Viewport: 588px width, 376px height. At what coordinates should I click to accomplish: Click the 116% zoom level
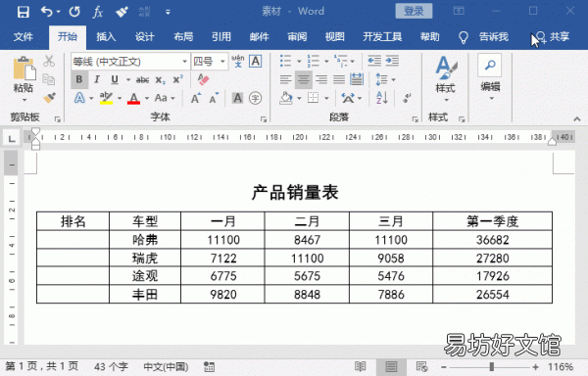tap(561, 366)
